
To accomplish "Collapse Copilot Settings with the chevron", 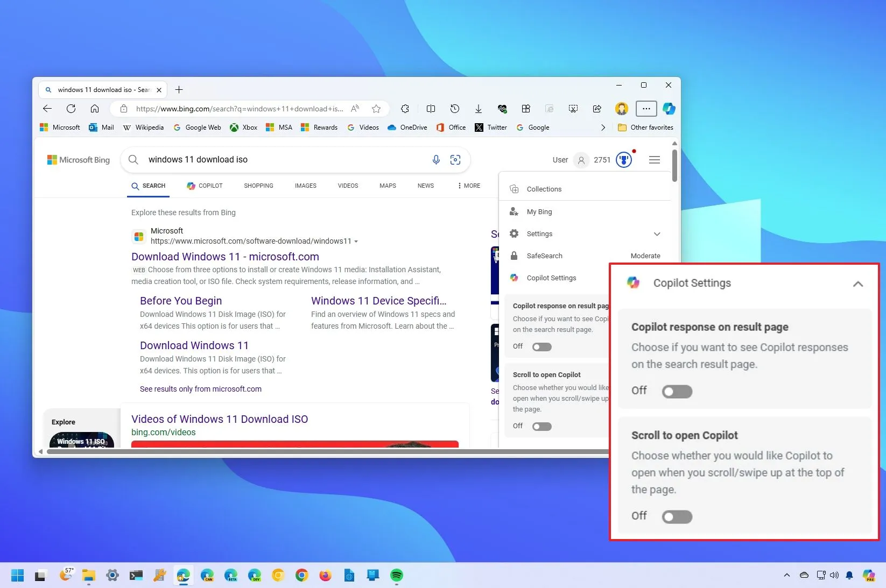I will pos(857,284).
